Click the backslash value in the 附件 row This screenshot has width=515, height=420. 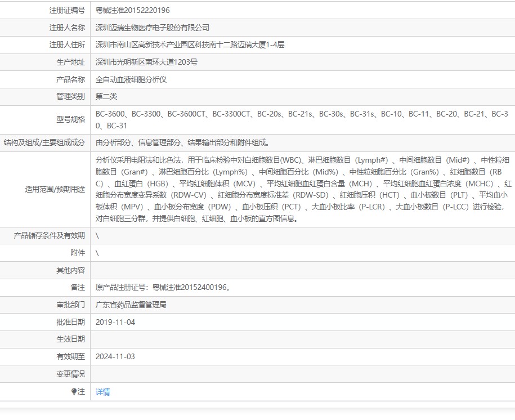[97, 253]
